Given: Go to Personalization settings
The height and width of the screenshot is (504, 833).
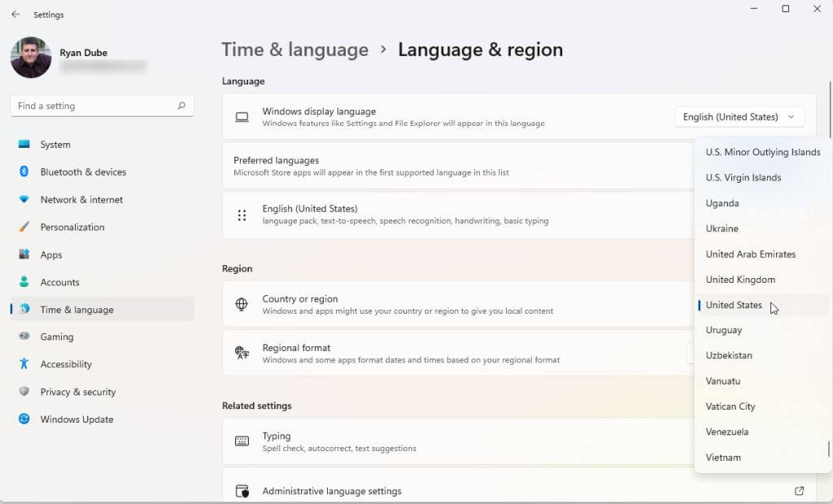Looking at the screenshot, I should coord(72,228).
